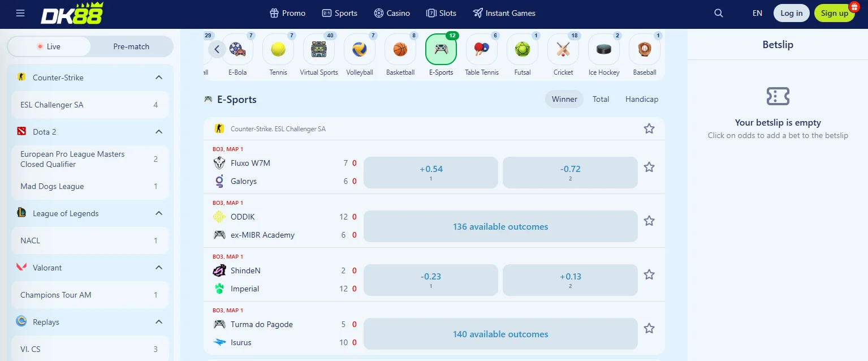Select the Virtual Sports icon
The height and width of the screenshot is (361, 868).
[319, 50]
